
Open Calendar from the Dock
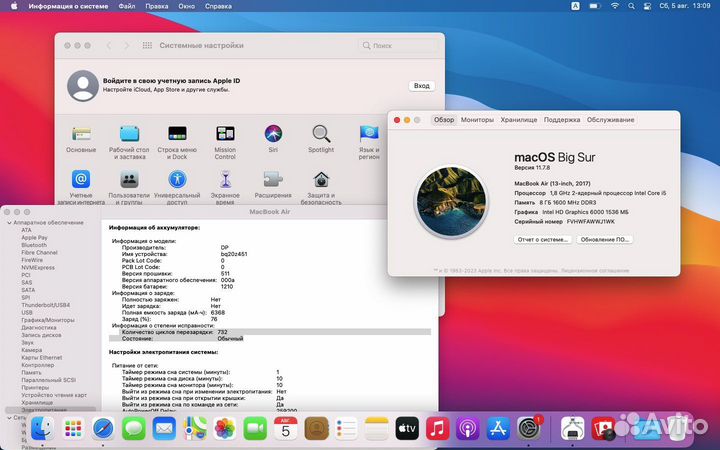[286, 429]
